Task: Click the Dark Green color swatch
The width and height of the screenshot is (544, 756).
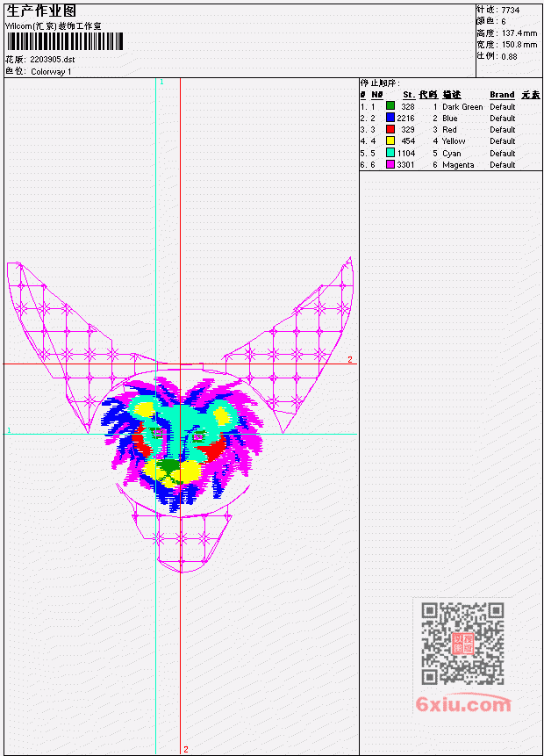Action: [390, 105]
